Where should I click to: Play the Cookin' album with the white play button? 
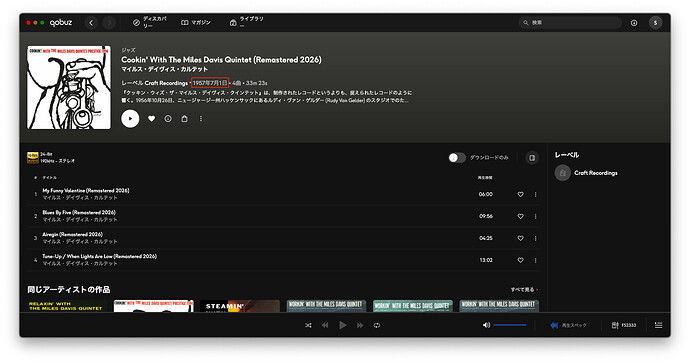point(130,118)
